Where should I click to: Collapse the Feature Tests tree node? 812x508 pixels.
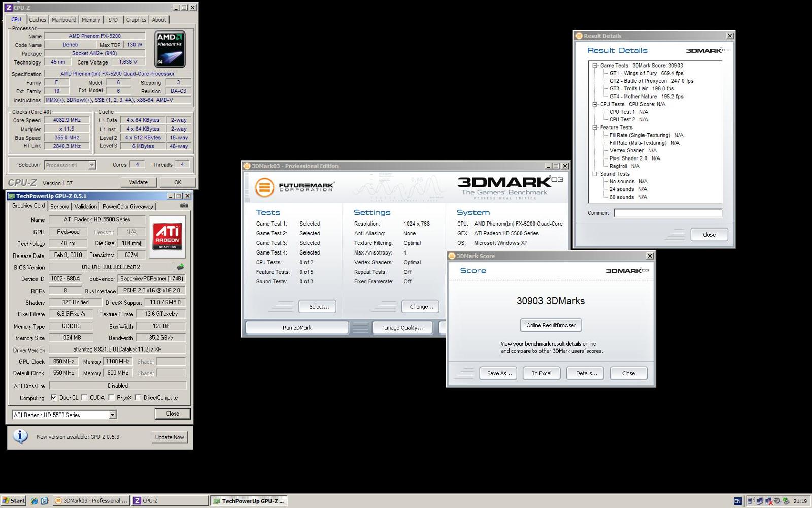coord(594,128)
